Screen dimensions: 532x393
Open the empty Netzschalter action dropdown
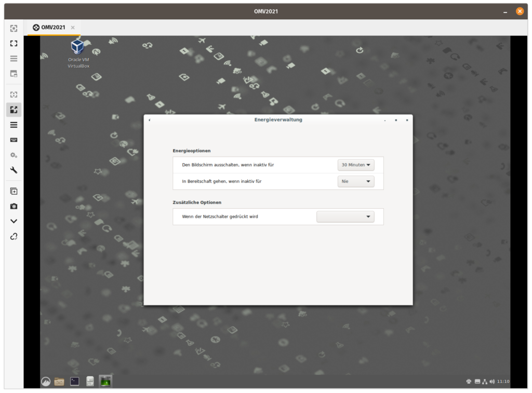[x=345, y=216]
